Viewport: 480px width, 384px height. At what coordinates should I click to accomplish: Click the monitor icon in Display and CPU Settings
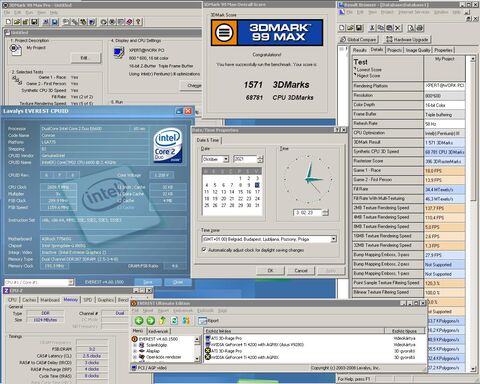click(x=118, y=53)
